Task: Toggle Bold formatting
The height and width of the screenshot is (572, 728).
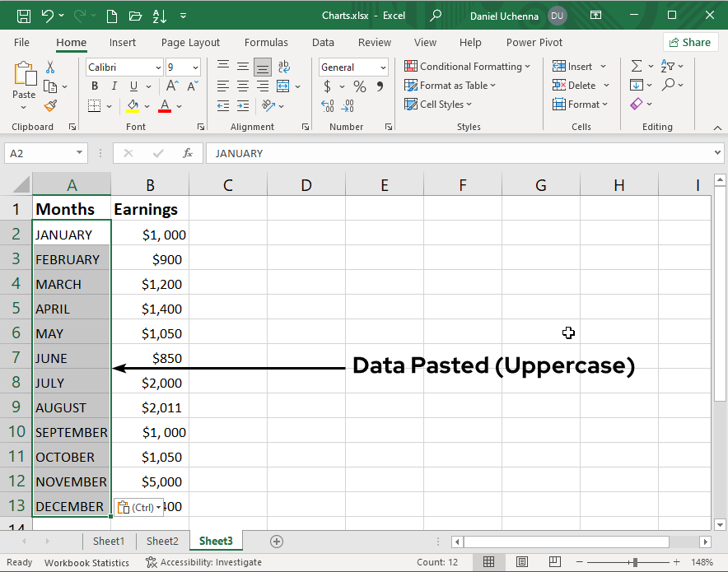Action: click(x=95, y=86)
